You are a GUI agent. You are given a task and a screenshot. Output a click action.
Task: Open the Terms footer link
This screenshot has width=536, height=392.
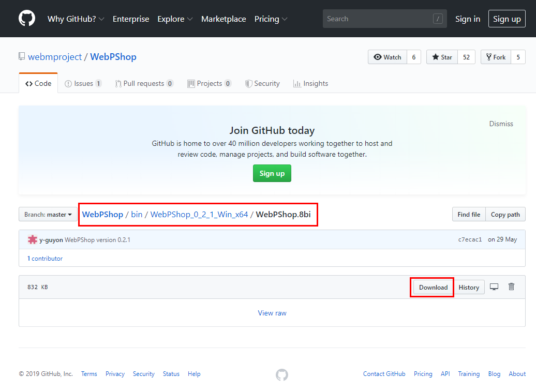click(x=89, y=374)
